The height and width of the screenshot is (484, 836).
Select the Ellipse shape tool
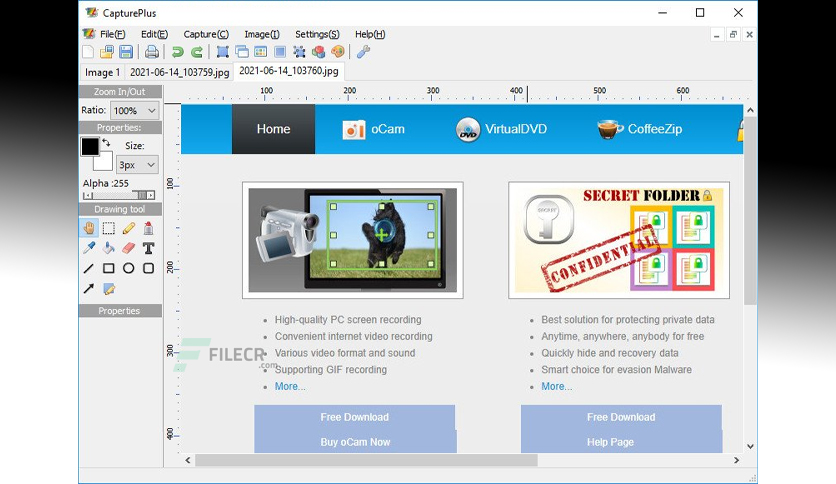(x=128, y=268)
